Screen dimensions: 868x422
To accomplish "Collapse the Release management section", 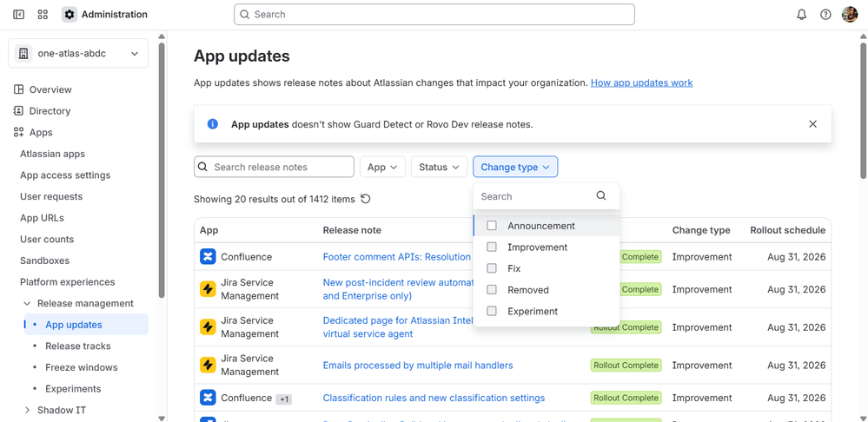I will coord(27,304).
